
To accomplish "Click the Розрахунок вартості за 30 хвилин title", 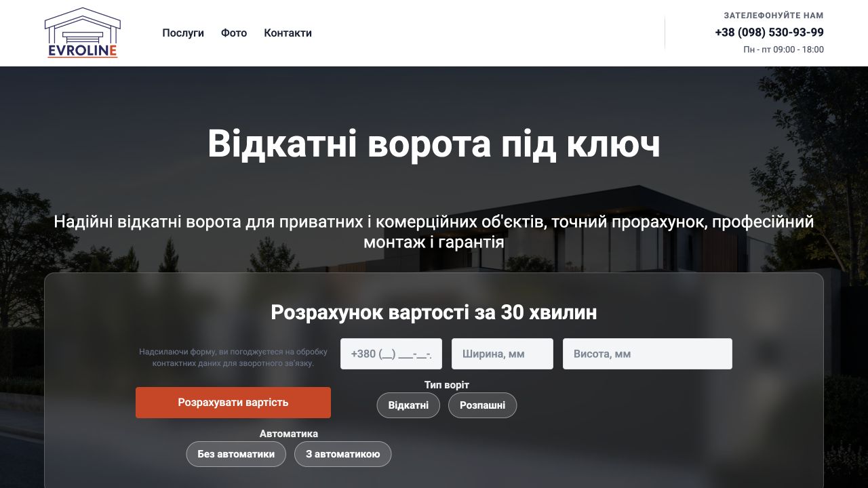I will coord(434,312).
